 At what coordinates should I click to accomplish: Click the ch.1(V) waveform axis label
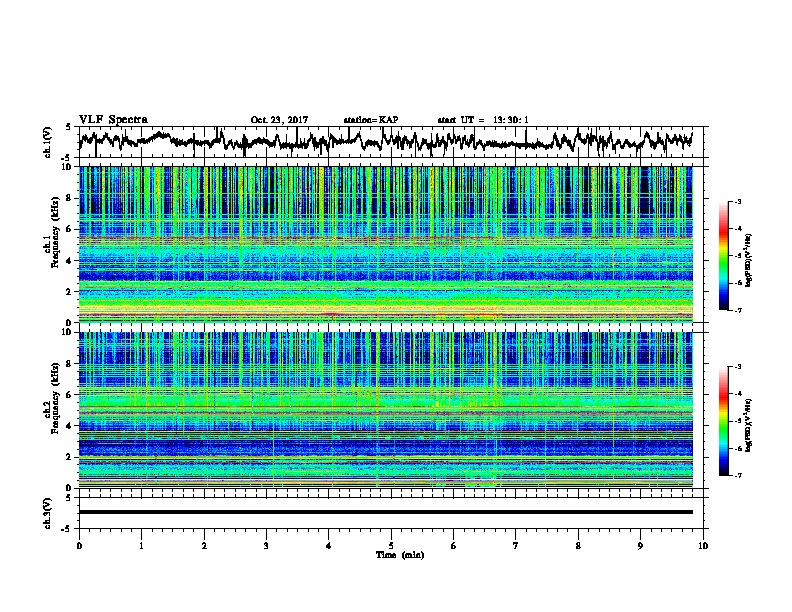[x=48, y=142]
